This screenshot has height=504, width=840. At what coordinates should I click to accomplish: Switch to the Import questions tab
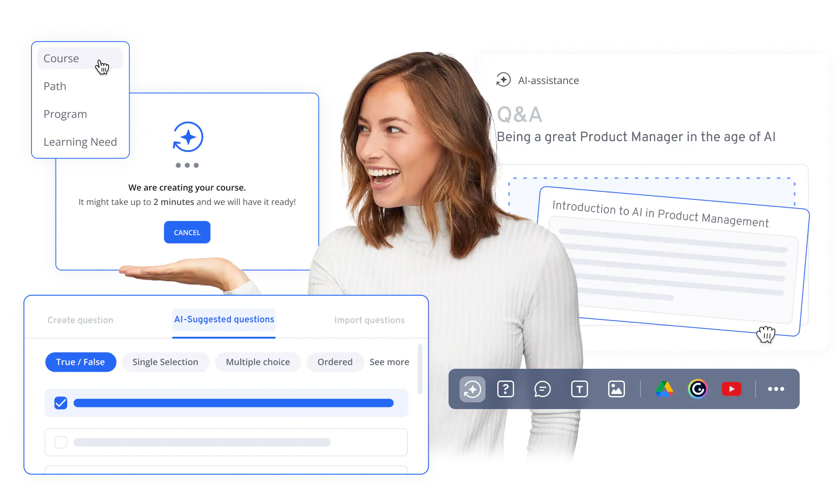(x=369, y=320)
